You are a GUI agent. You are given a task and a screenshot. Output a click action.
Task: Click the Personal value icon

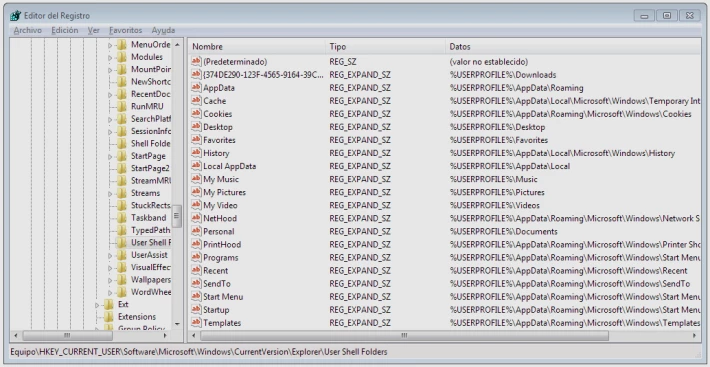tap(196, 231)
